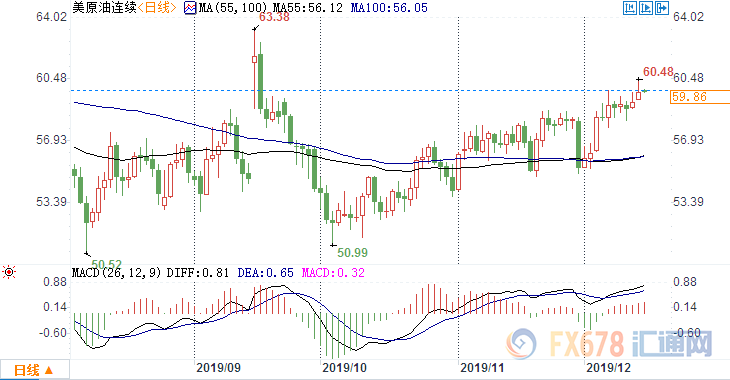
Task: Click the 2019/12 date axis marker
Action: tap(608, 368)
